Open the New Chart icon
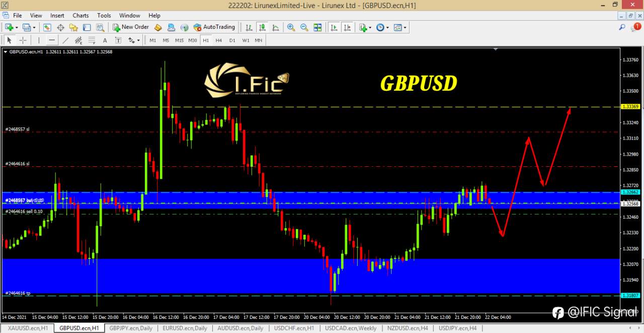The width and height of the screenshot is (644, 333). 9,27
